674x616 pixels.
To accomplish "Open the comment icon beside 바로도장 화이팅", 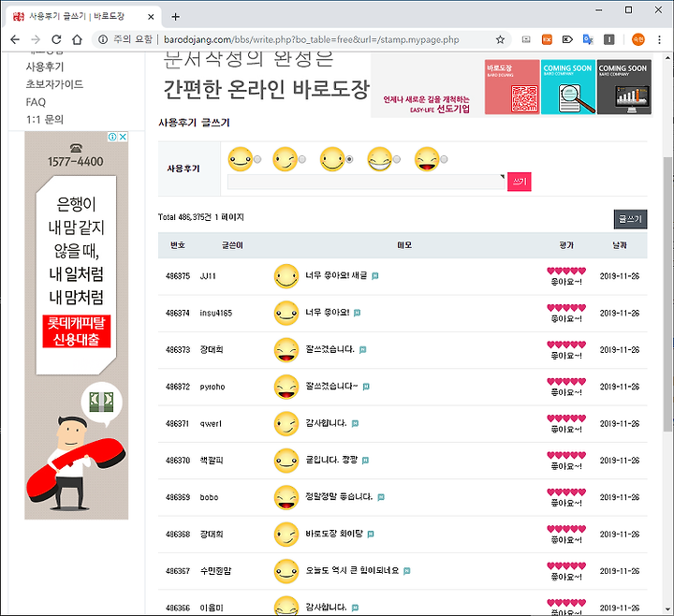I will [x=371, y=534].
